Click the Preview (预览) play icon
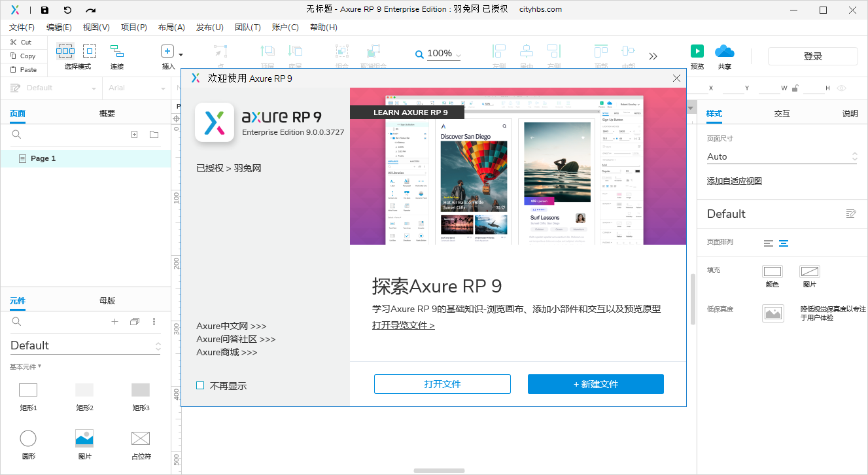 click(697, 51)
